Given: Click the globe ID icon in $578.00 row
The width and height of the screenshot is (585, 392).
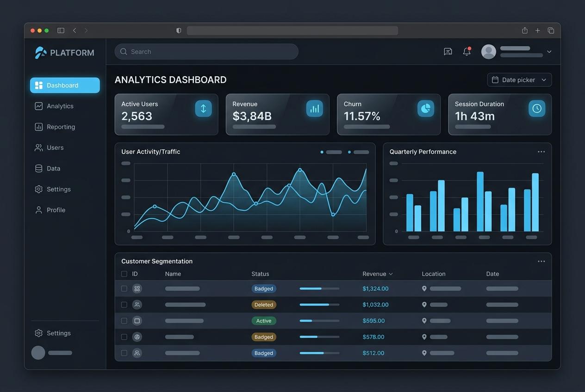Looking at the screenshot, I should tap(137, 337).
